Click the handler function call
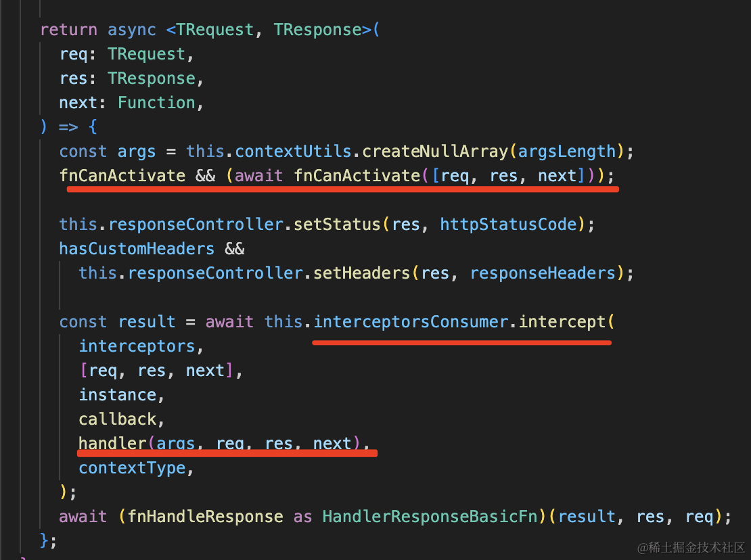Screen dimensions: 751x560 tap(112, 444)
